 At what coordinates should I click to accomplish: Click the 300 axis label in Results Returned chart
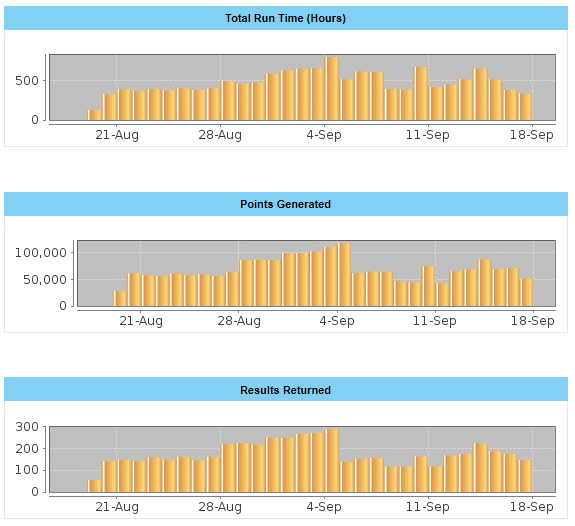coord(27,427)
